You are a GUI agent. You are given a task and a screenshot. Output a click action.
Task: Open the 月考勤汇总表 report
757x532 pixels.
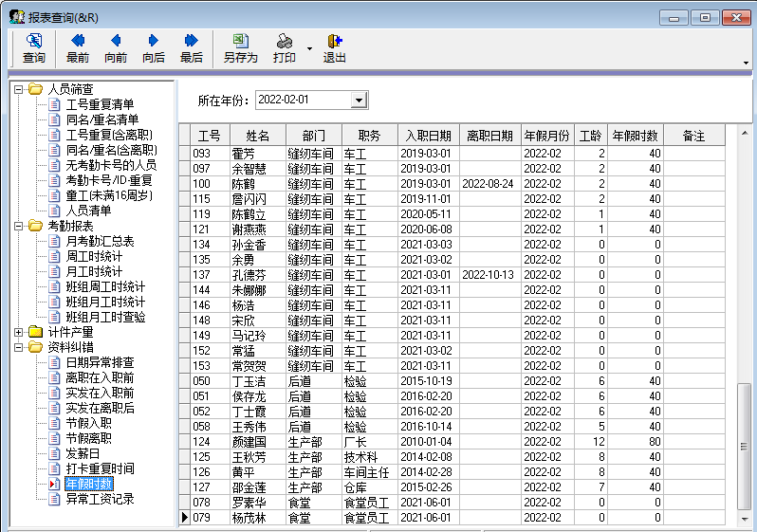coord(100,241)
